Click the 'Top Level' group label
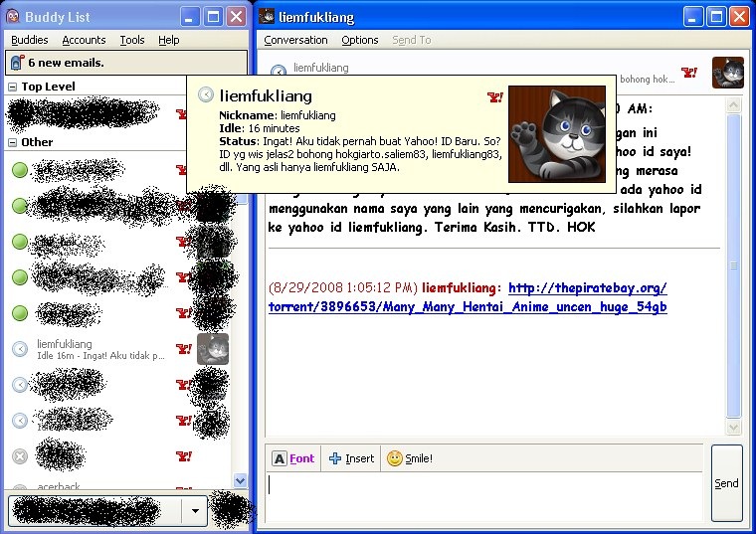The height and width of the screenshot is (534, 756). [48, 87]
